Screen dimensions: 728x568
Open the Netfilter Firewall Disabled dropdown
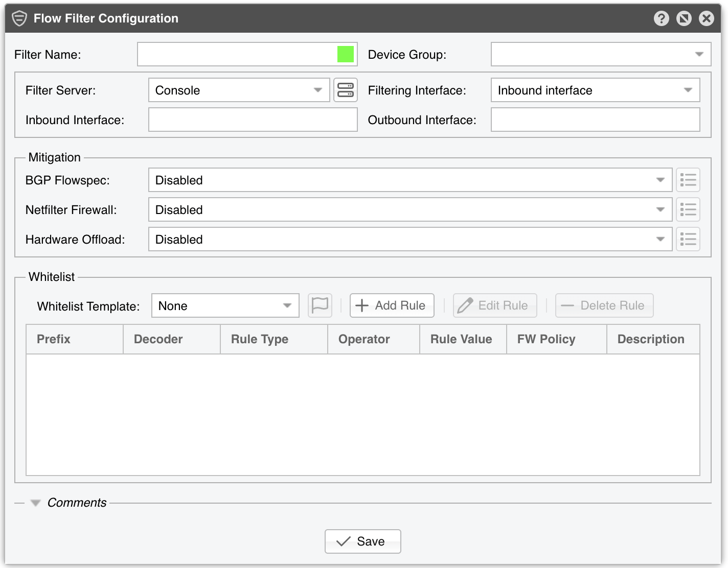[411, 209]
